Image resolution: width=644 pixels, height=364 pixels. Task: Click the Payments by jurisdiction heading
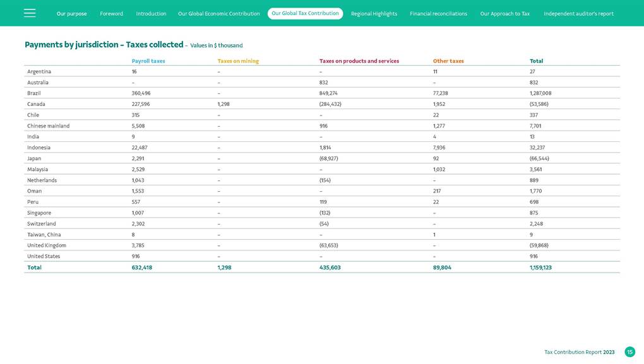pos(104,45)
